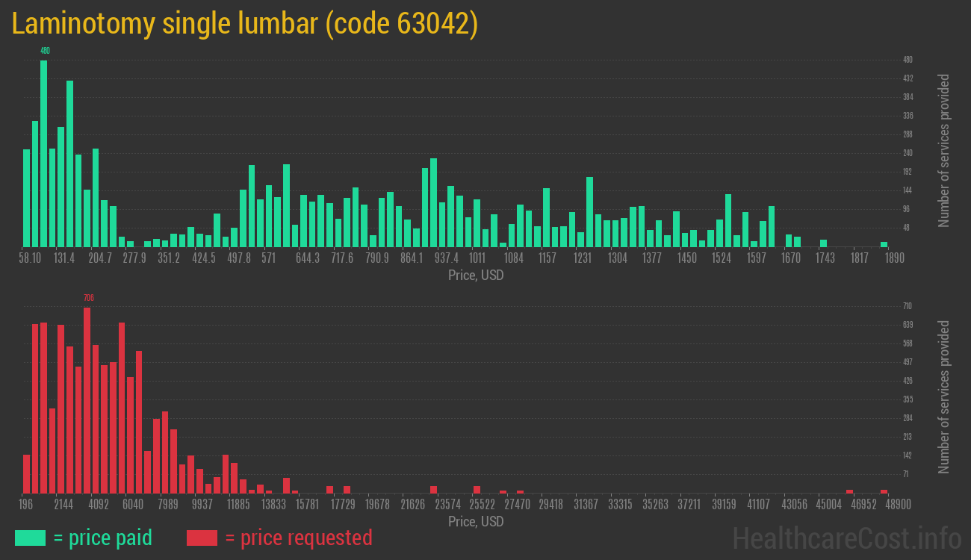Click the 1890 x-axis label on top chart

click(x=894, y=258)
